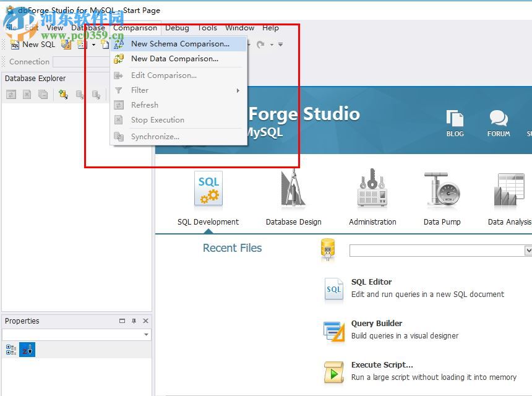Open the Query Builder icon
Viewport: 532px width, 396px height.
pos(333,331)
